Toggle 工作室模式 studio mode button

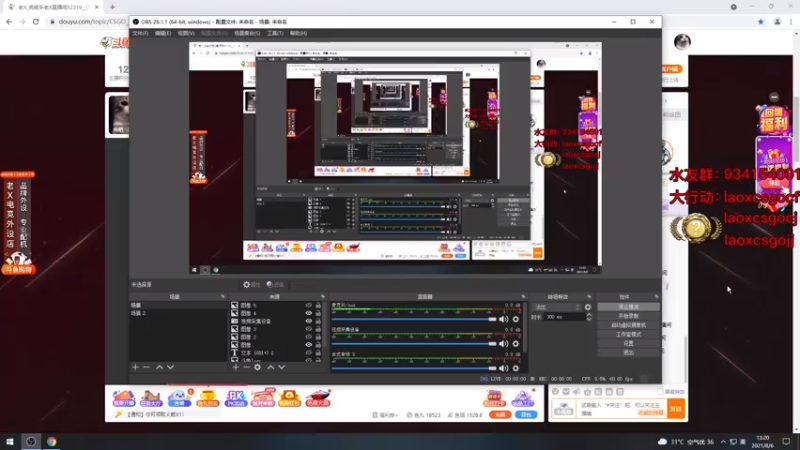pyautogui.click(x=628, y=335)
